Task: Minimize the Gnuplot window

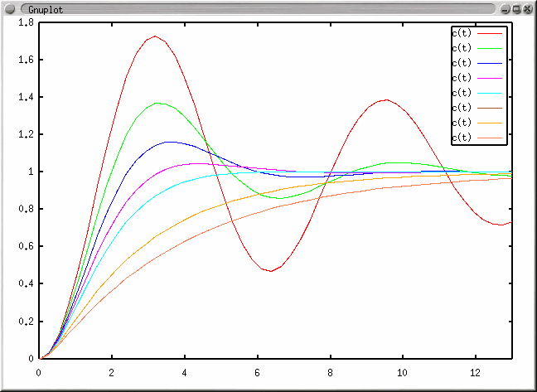Action: pyautogui.click(x=506, y=10)
